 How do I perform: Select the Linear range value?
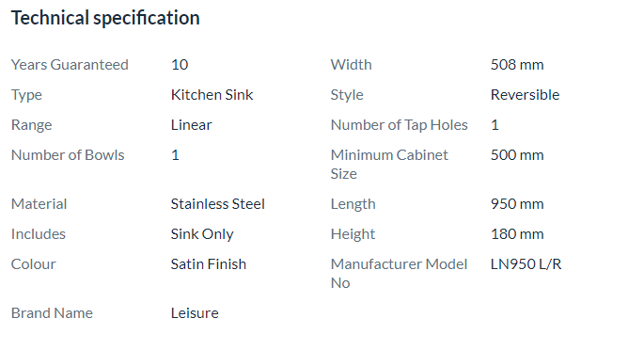(x=192, y=125)
